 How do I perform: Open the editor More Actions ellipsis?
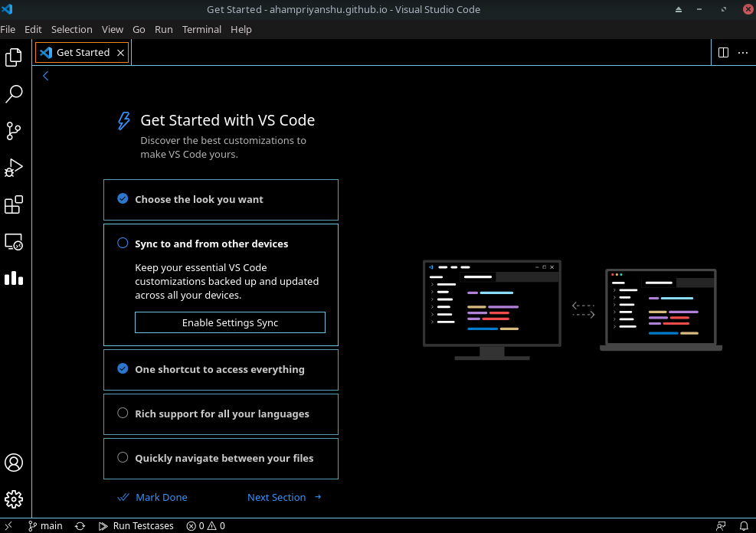[743, 53]
